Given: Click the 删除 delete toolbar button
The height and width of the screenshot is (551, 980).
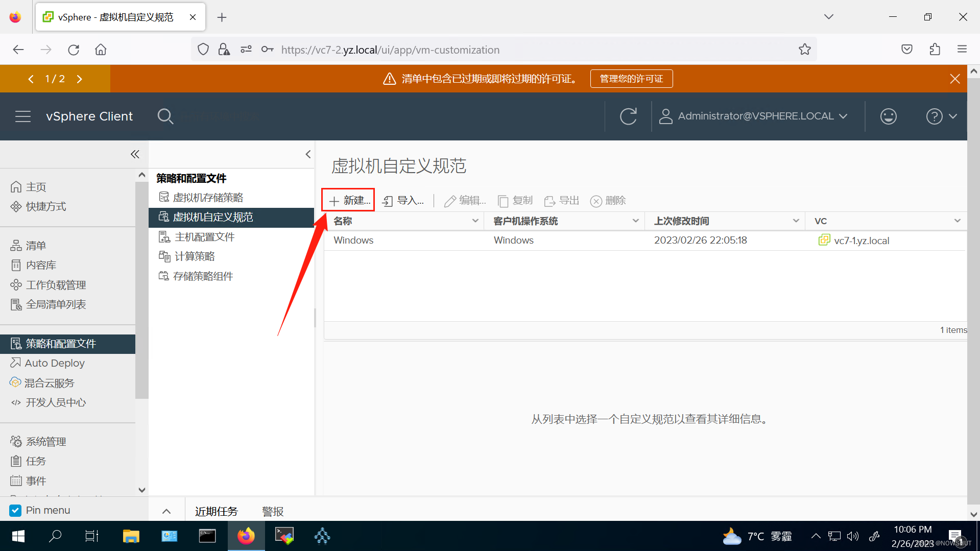Looking at the screenshot, I should [x=608, y=201].
